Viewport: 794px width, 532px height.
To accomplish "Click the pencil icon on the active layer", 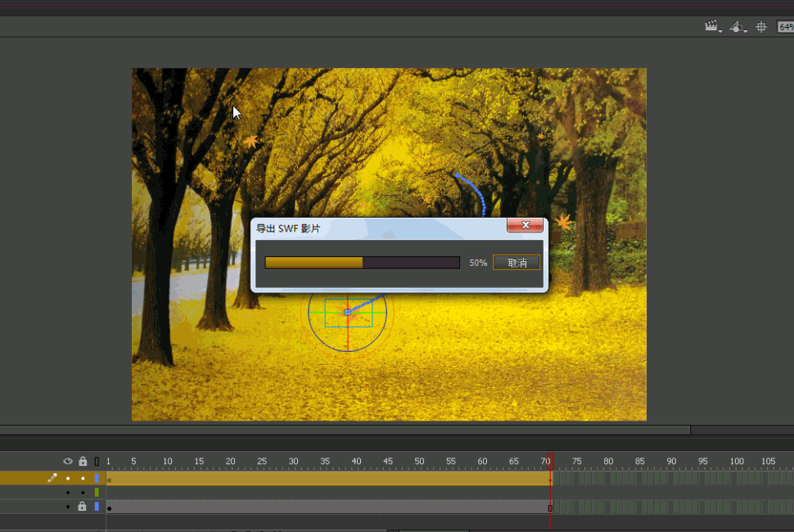I will [52, 477].
